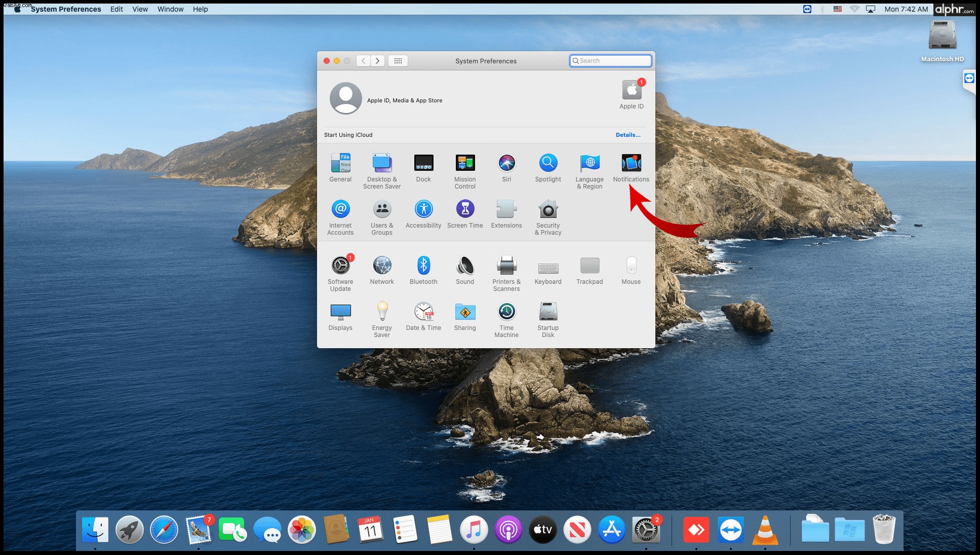
Task: Open App Store from the Dock
Action: (612, 530)
